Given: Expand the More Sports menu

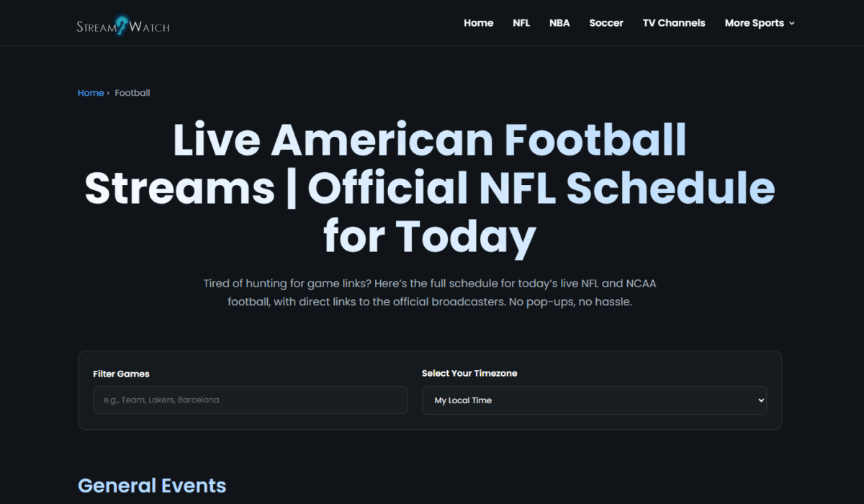Looking at the screenshot, I should click(x=760, y=23).
